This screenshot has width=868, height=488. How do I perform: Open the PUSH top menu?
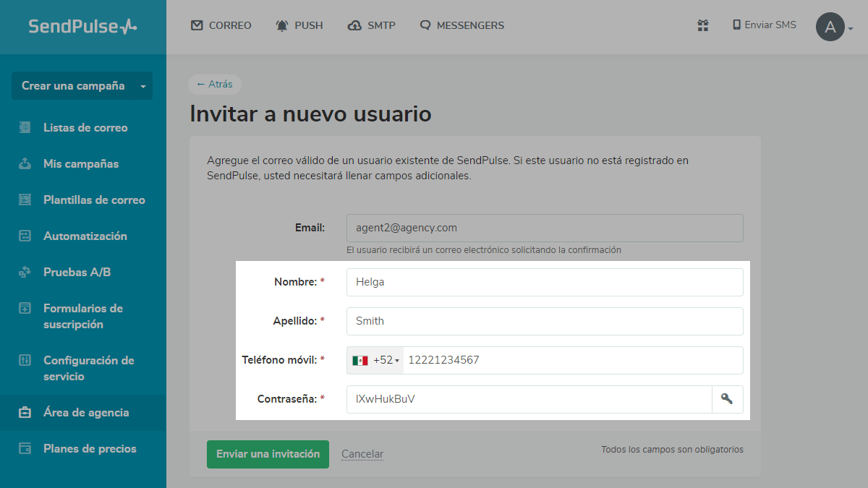tap(299, 25)
